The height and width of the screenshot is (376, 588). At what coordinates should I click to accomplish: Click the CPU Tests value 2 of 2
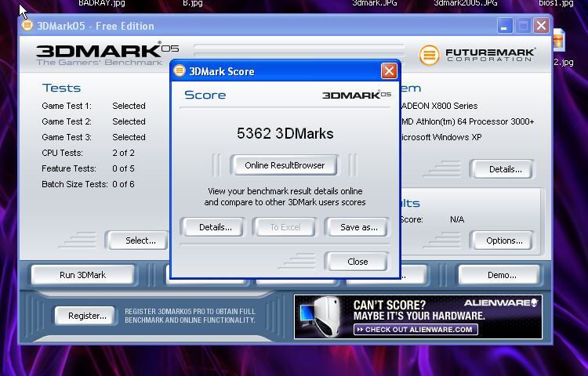[123, 153]
